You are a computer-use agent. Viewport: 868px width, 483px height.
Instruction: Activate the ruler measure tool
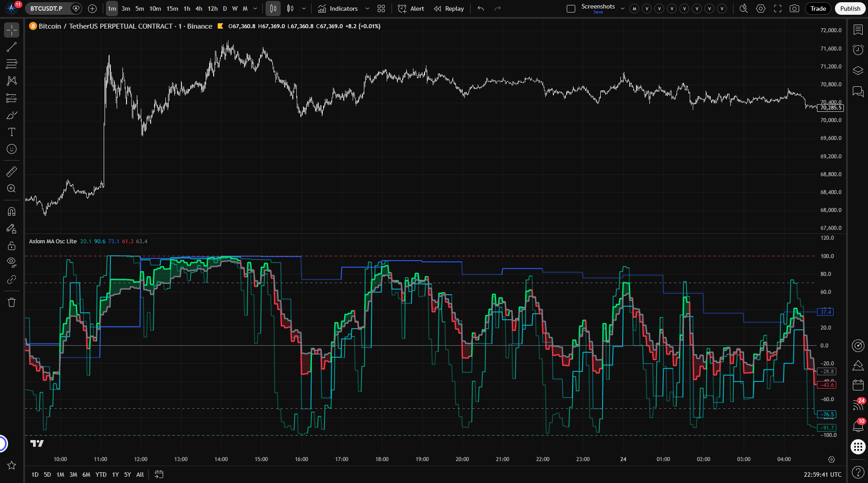[12, 172]
